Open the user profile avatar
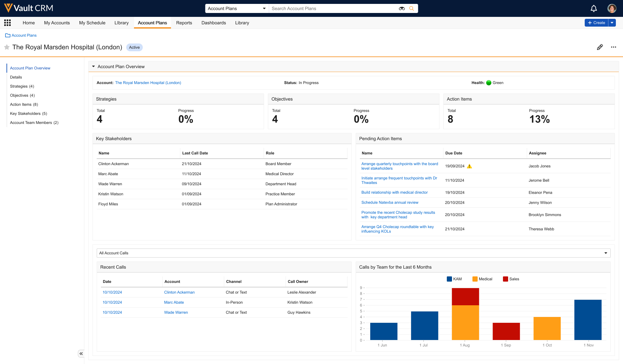 click(612, 8)
